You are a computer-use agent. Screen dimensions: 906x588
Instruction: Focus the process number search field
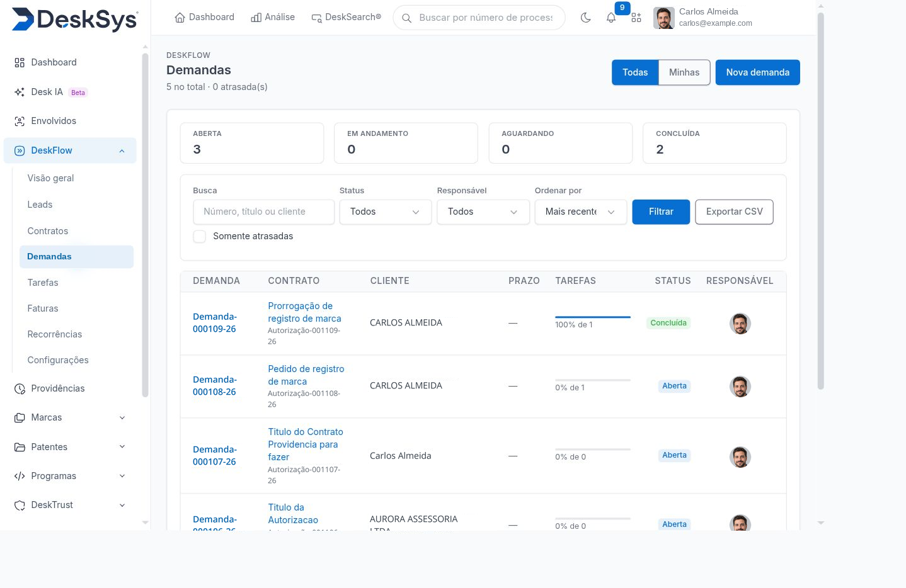479,18
